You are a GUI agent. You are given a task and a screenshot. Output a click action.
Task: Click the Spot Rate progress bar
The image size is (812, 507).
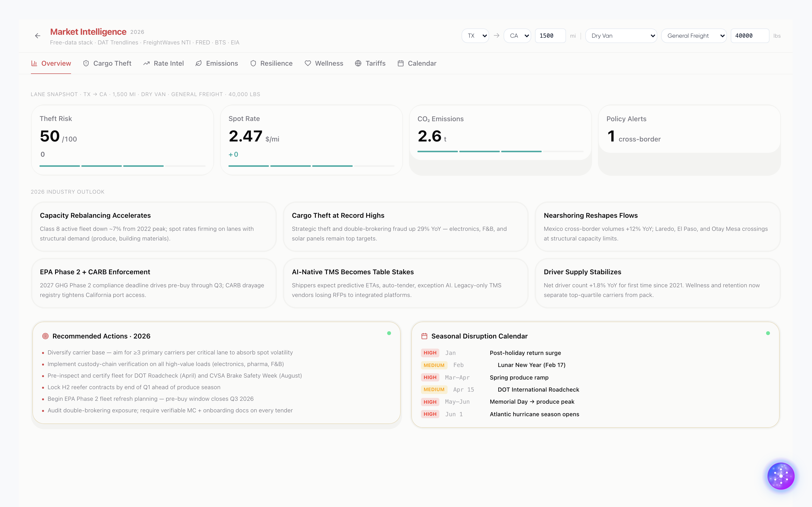point(311,166)
